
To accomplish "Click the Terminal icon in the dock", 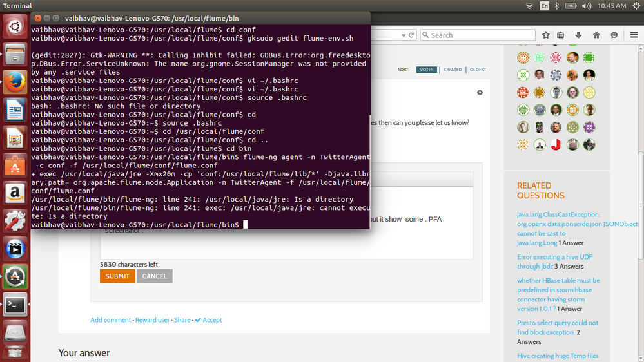I will tap(15, 305).
